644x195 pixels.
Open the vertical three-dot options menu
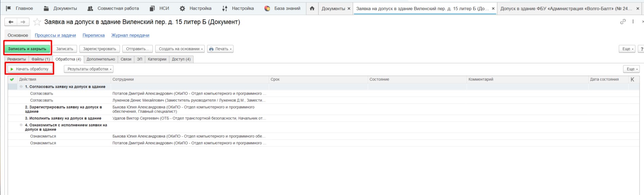pyautogui.click(x=633, y=22)
